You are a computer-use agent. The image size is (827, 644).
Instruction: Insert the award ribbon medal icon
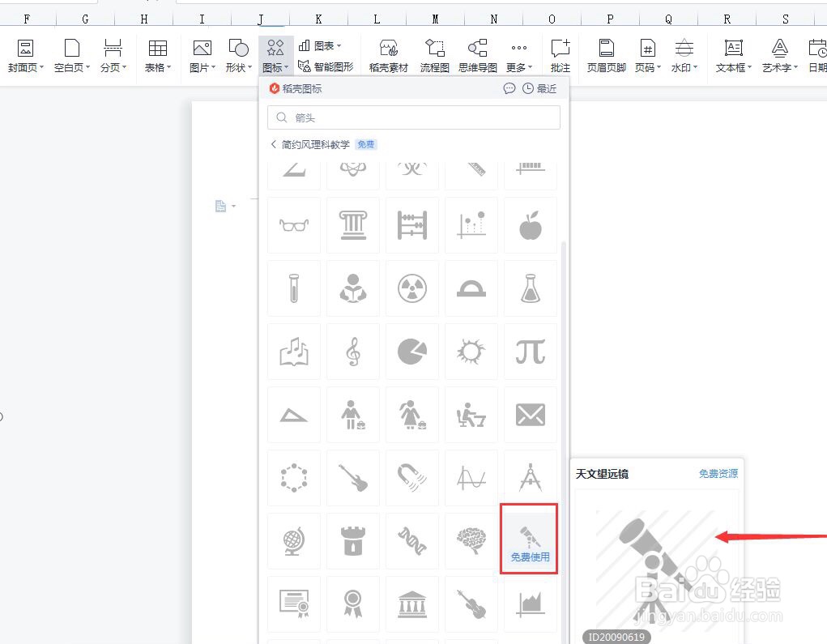[x=353, y=604]
